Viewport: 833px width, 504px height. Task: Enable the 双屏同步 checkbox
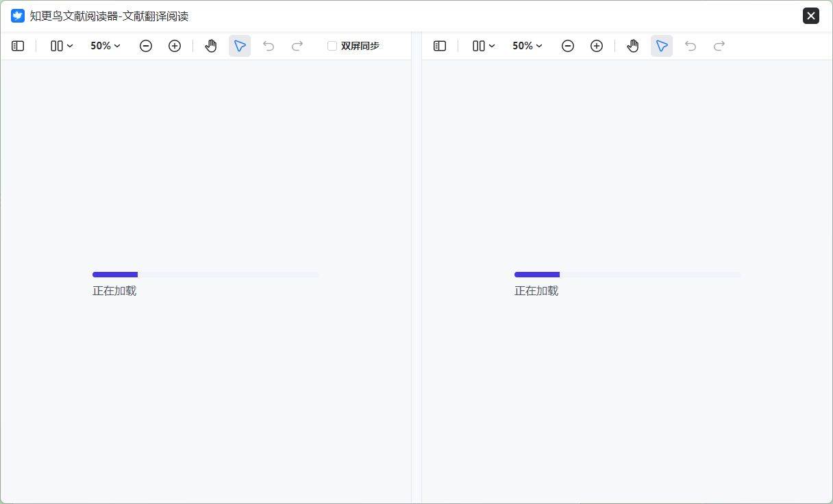(x=332, y=46)
